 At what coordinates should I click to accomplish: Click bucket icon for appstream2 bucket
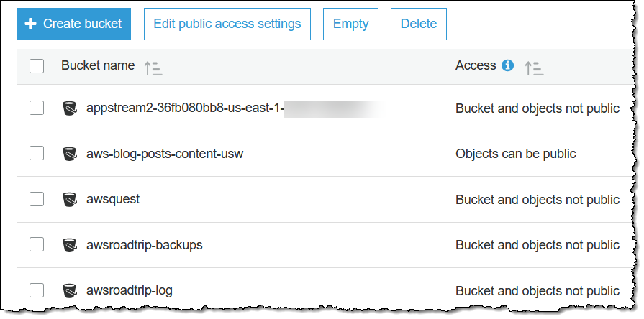pyautogui.click(x=69, y=108)
